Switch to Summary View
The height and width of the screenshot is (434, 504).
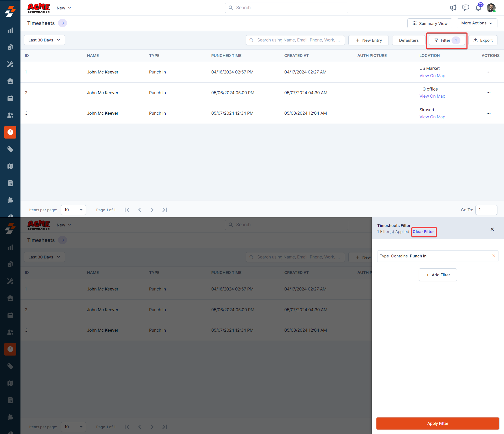[x=430, y=23]
